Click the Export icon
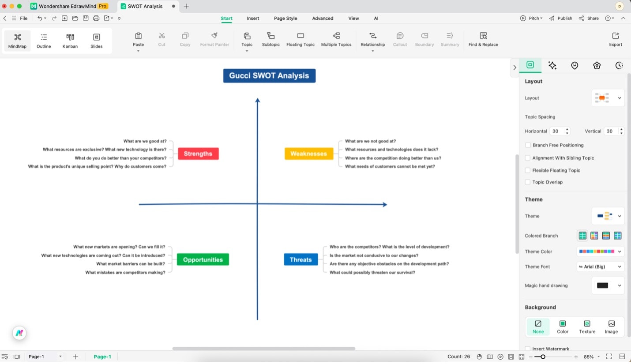Screen dimensions: 631x364 (616, 36)
